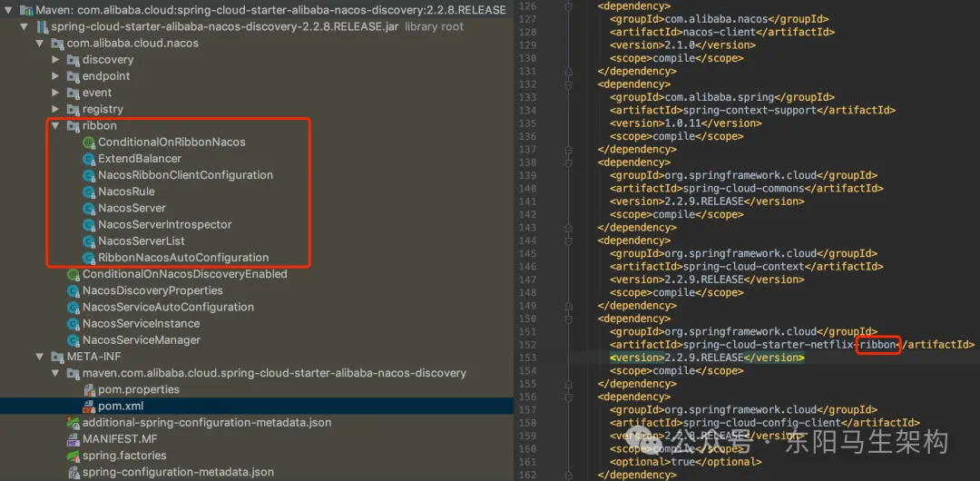Select the pom.xml file row
Screen dimensions: 980x481
click(256, 406)
